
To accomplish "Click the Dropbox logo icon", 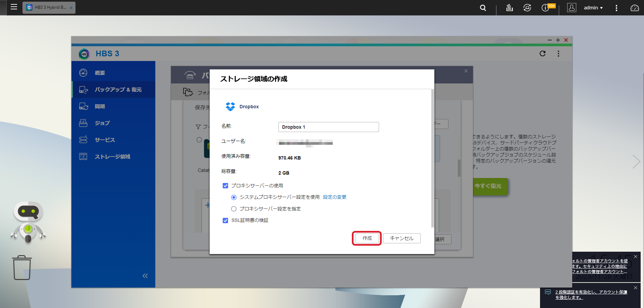I will coord(230,107).
